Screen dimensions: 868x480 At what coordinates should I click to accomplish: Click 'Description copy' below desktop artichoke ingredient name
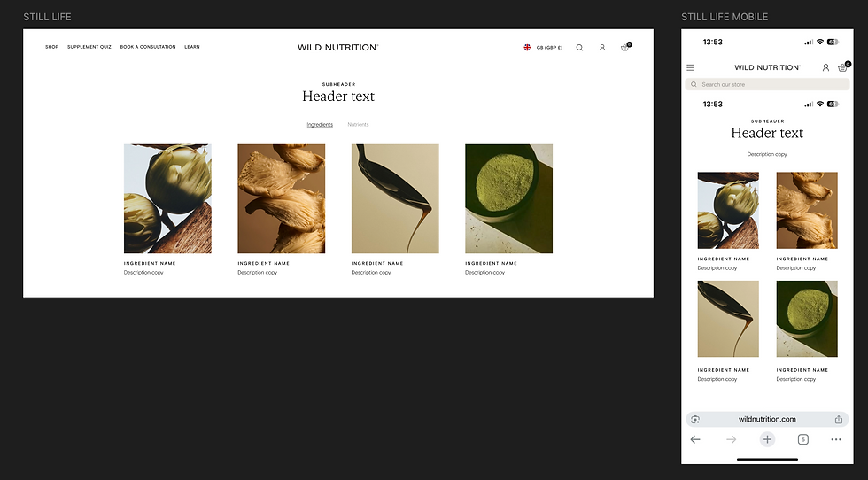point(143,273)
